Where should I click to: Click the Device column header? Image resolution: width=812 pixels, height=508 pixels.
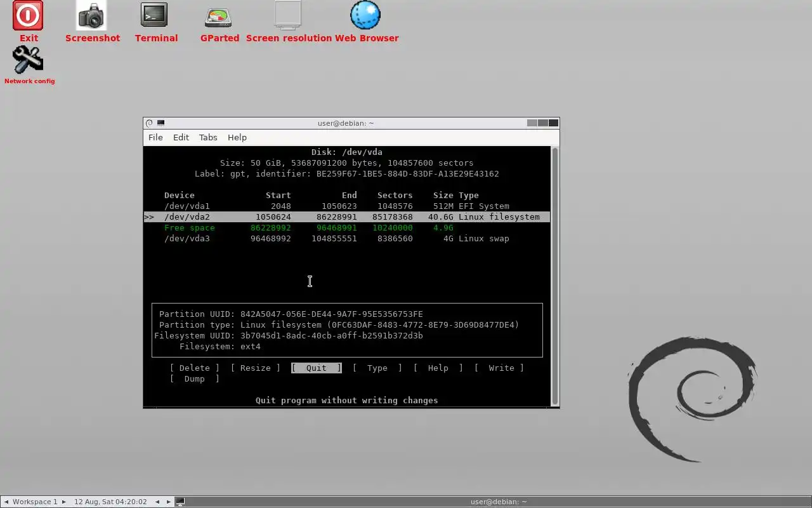point(180,196)
